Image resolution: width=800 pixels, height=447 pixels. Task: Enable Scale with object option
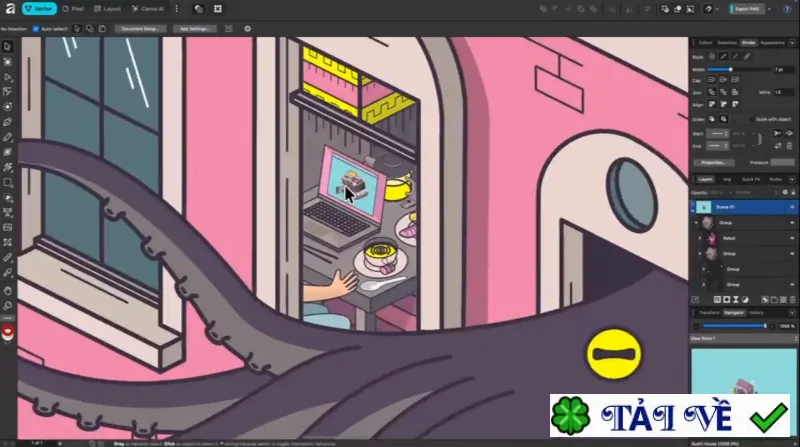click(x=752, y=119)
